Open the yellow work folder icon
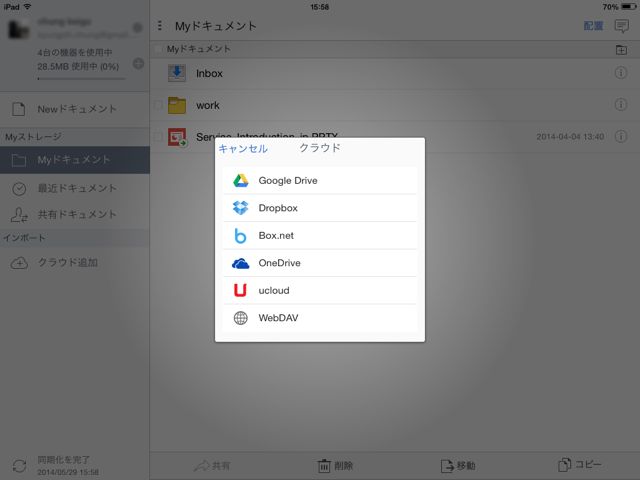Screen dimensions: 640x480 point(177,105)
